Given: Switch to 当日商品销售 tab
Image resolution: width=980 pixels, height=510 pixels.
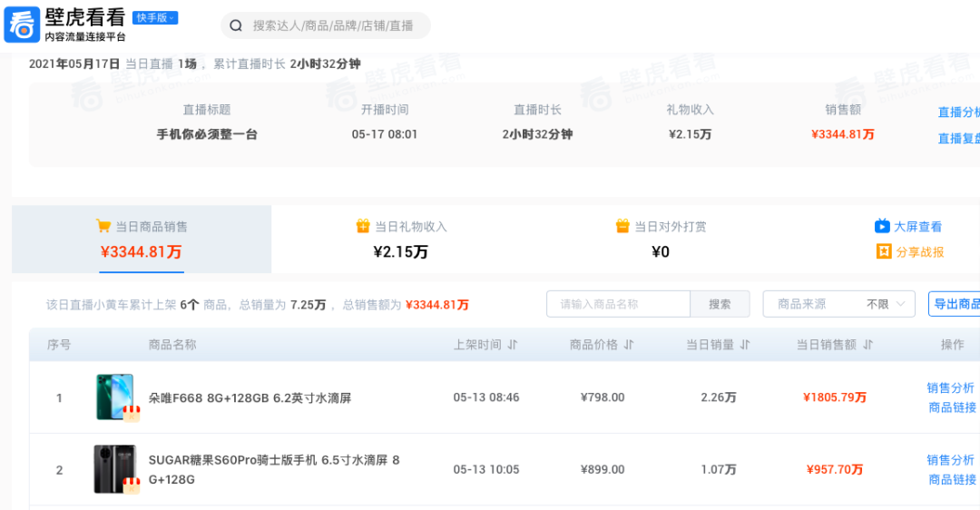Looking at the screenshot, I should 142,239.
